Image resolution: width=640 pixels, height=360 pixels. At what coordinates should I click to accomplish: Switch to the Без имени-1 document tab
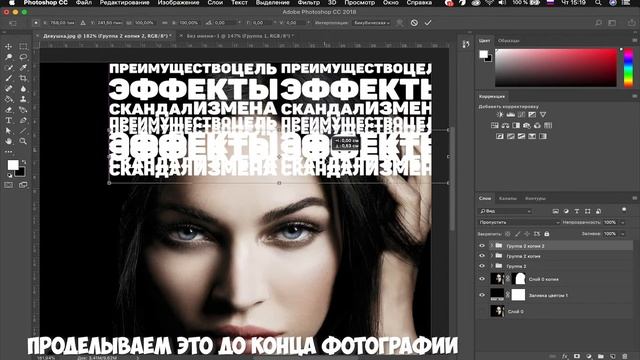(239, 36)
